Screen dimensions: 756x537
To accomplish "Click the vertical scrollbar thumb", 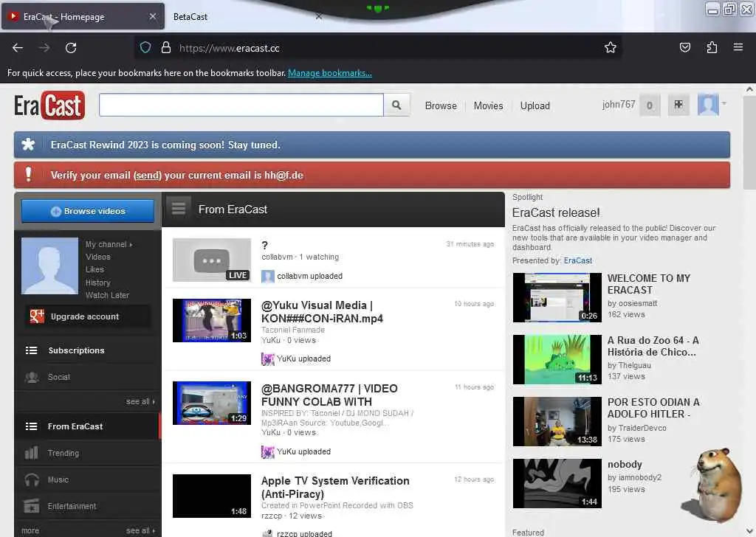I will tap(749, 142).
